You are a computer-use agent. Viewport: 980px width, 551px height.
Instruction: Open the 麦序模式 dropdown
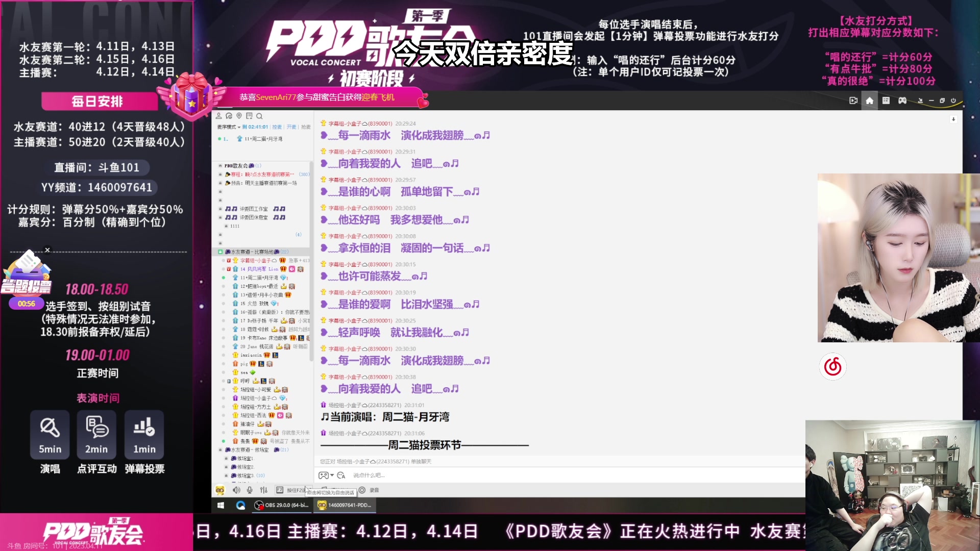point(229,127)
